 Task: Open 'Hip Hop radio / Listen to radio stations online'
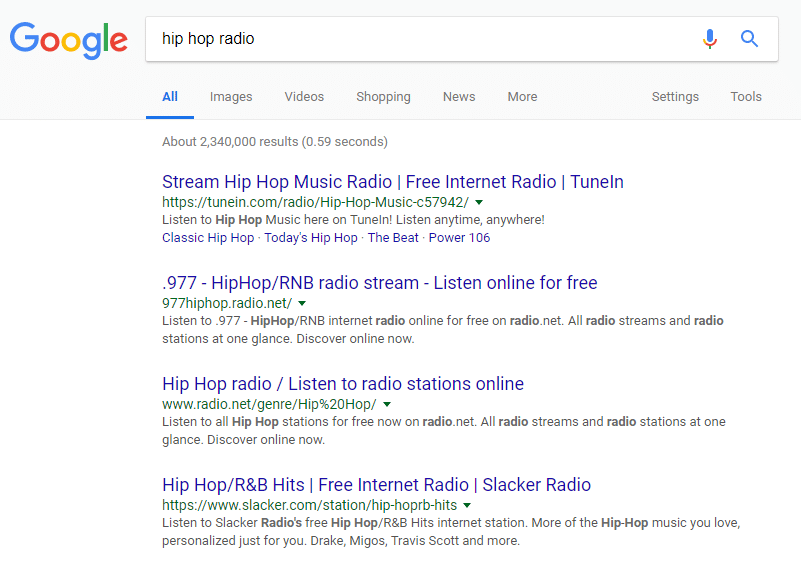(x=343, y=384)
